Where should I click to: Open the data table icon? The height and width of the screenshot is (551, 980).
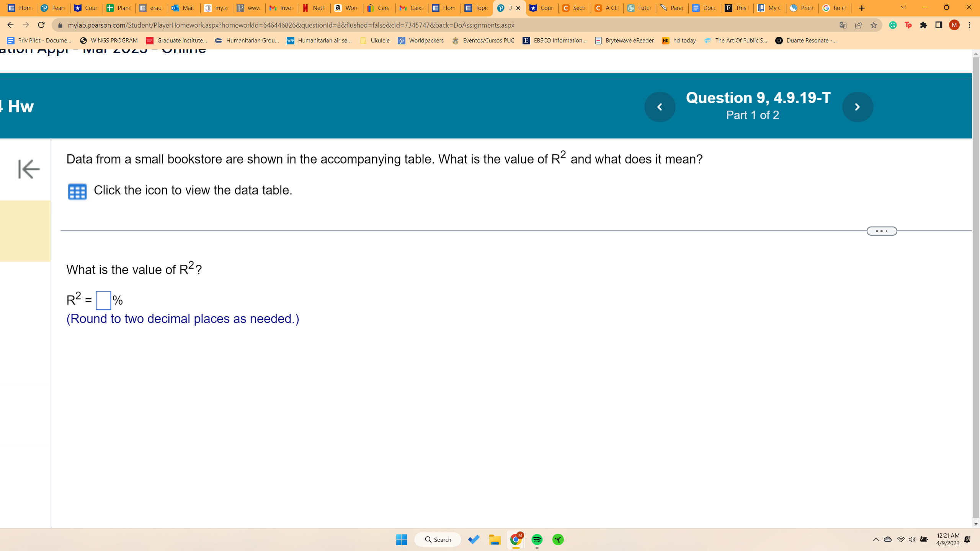tap(77, 191)
